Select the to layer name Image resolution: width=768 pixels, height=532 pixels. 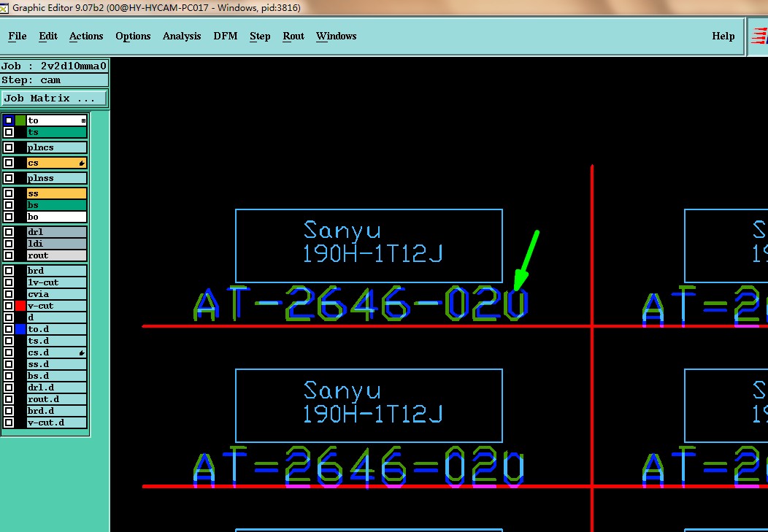pyautogui.click(x=57, y=120)
